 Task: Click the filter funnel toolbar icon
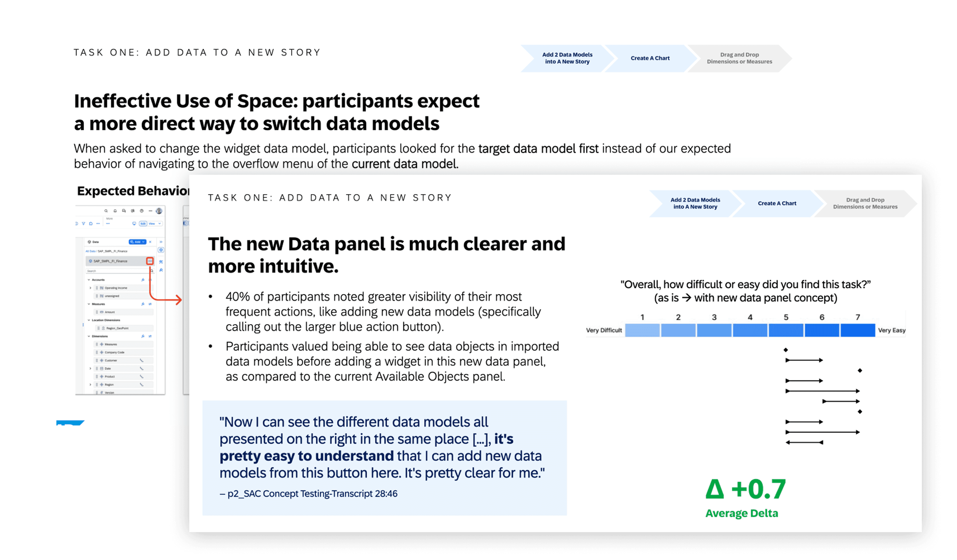coord(83,224)
